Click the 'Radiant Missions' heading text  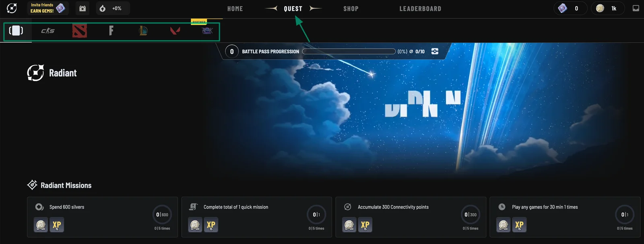[x=66, y=186]
